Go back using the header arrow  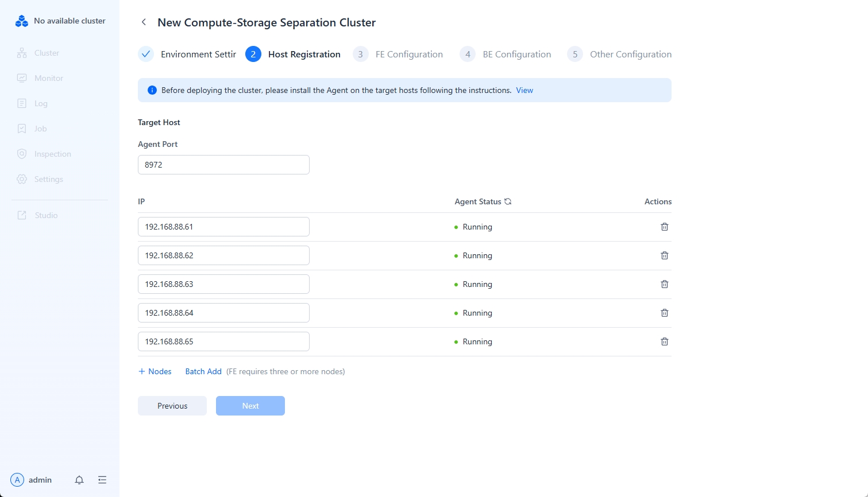point(144,22)
